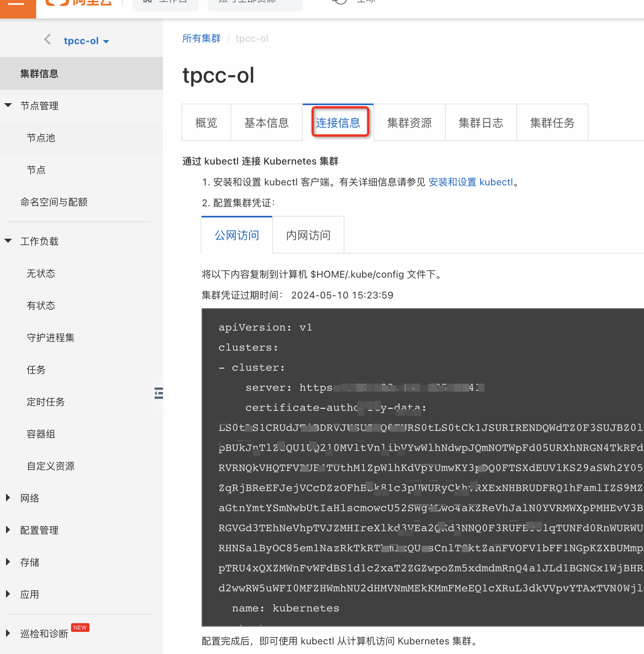Collapse the 节点管理 section
This screenshot has width=644, height=654.
click(8, 105)
